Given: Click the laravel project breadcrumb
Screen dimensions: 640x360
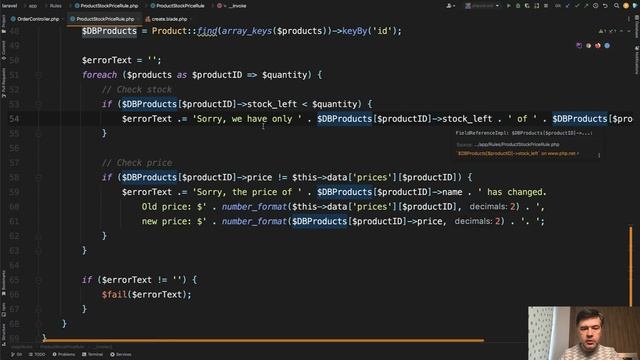Looking at the screenshot, I should (10, 6).
